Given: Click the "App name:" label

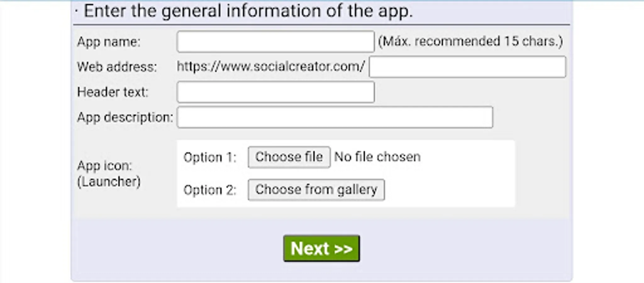Looking at the screenshot, I should [x=109, y=42].
